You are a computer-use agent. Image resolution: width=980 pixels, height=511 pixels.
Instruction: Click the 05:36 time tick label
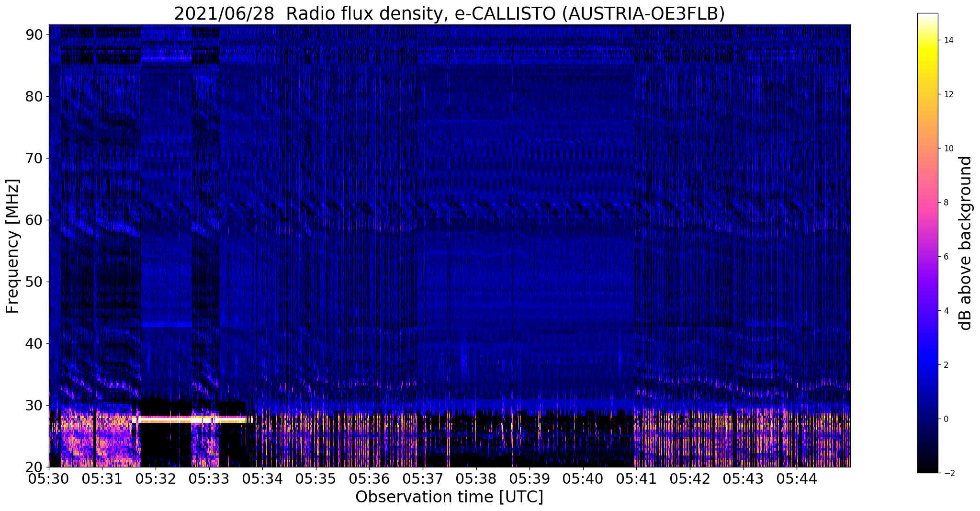369,479
